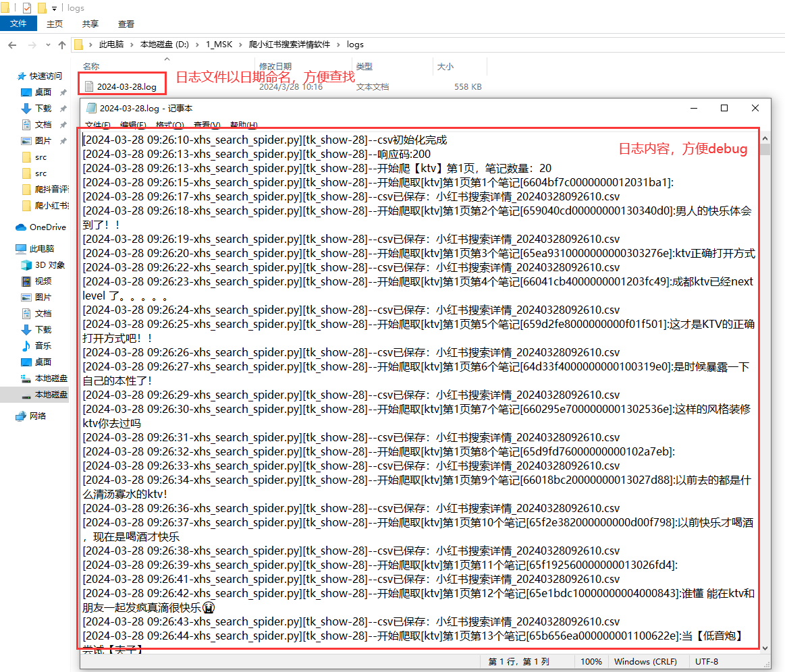Open pinned 文档 under quick access
The height and width of the screenshot is (672, 785).
[x=43, y=125]
